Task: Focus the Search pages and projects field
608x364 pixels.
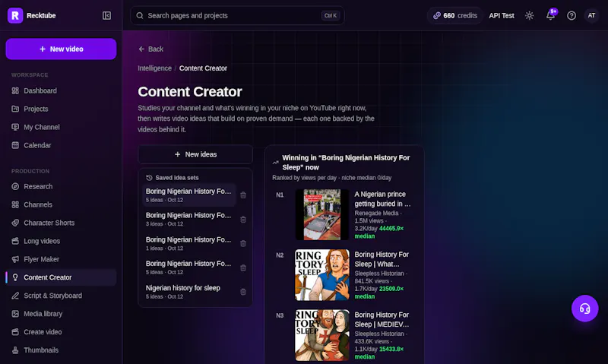Action: coord(237,15)
